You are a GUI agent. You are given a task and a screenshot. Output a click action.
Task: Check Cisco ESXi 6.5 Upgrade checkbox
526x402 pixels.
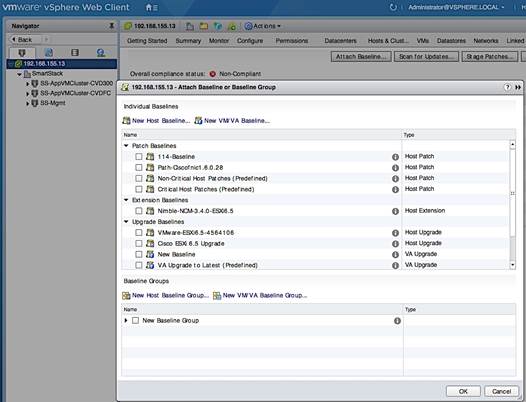(139, 244)
